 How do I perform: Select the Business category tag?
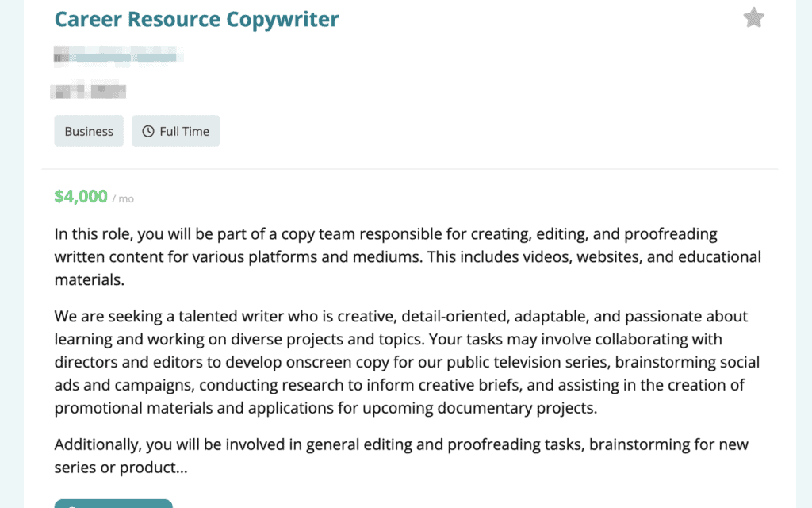tap(89, 132)
